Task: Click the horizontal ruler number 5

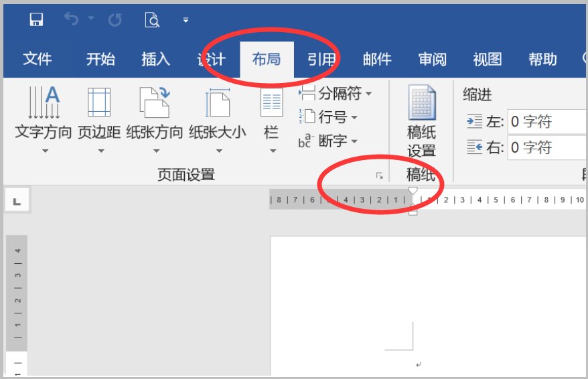Action: coord(496,200)
